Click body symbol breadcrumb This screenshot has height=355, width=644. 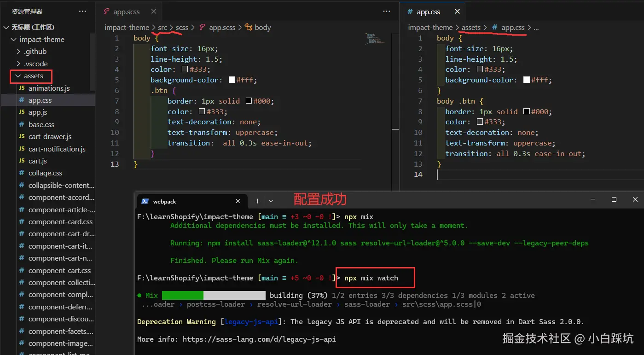click(262, 28)
